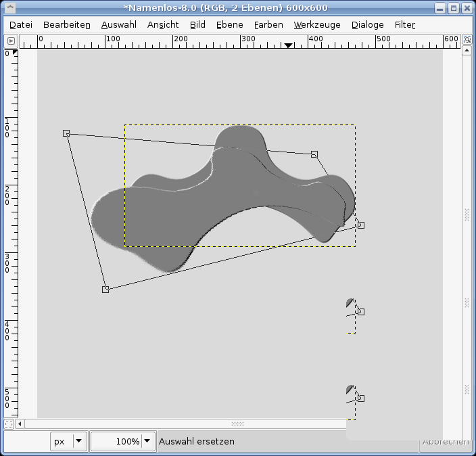Image resolution: width=476 pixels, height=456 pixels.
Task: Click the 'Auswahl ersetzen' status text
Action: (197, 441)
